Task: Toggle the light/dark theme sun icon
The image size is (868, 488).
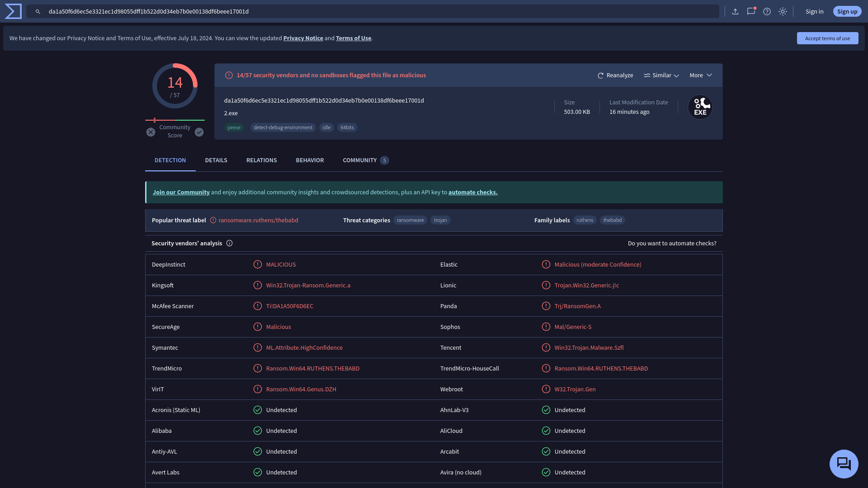Action: coord(783,12)
